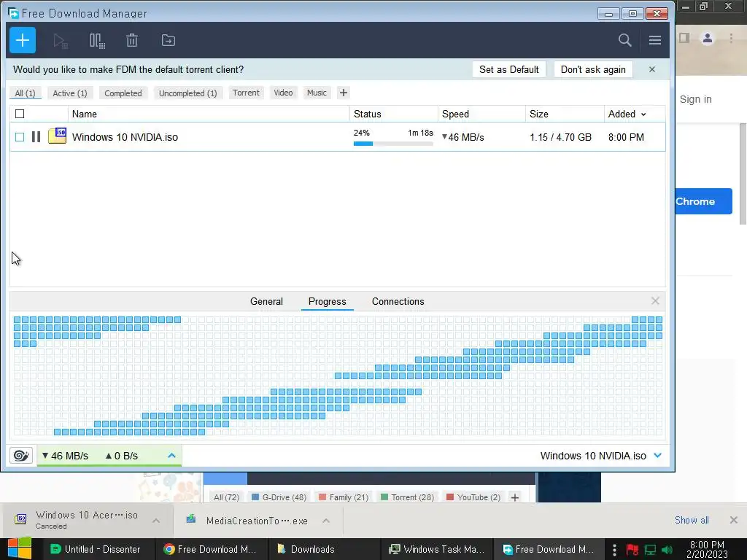This screenshot has width=747, height=560.
Task: Click the pause downloads toolbar icon
Action: pos(97,41)
